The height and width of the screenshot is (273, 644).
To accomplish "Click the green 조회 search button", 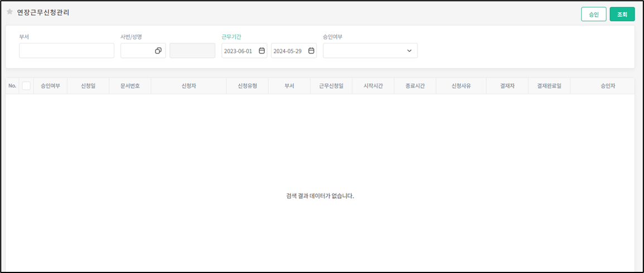I will coord(622,14).
